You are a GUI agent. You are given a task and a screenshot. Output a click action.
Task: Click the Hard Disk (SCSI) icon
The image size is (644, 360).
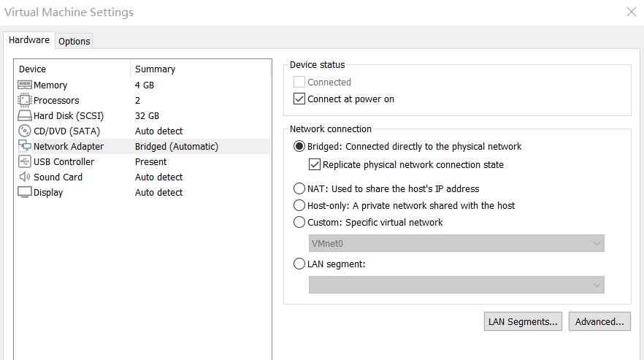pyautogui.click(x=25, y=115)
